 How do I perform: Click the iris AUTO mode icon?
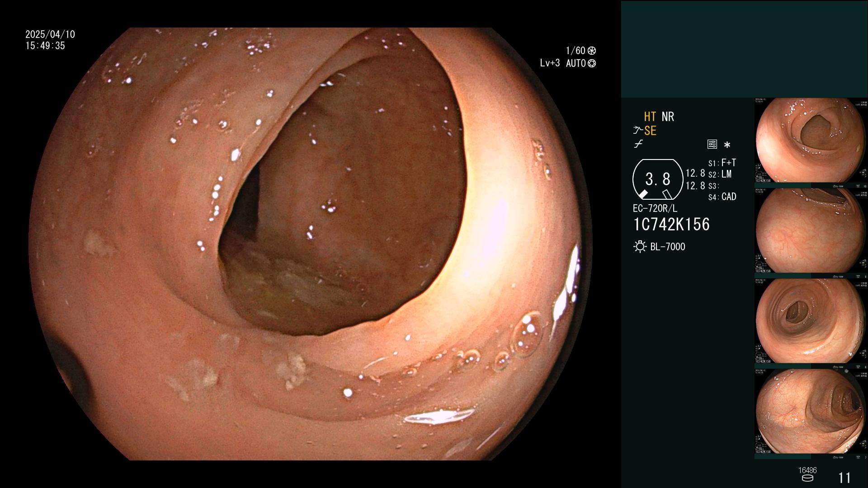(x=591, y=63)
